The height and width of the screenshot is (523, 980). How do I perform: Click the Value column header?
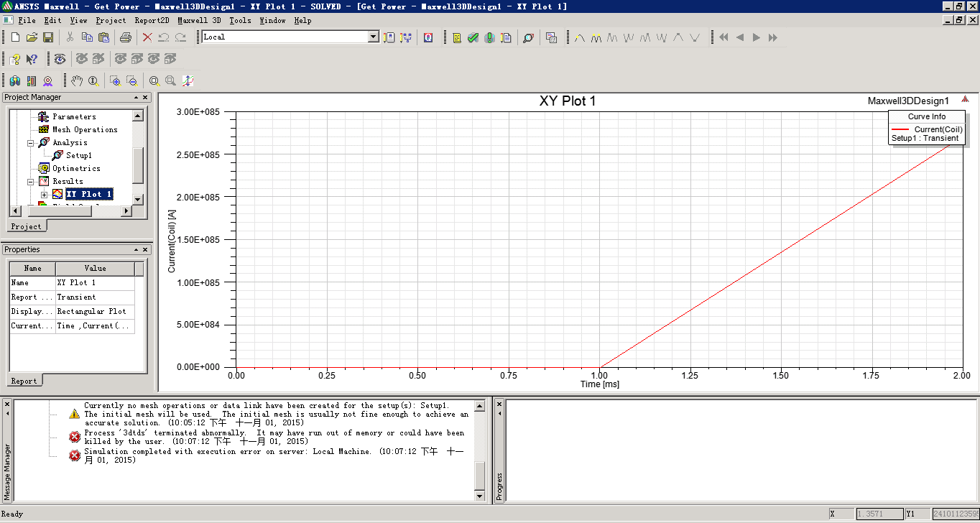tap(95, 269)
